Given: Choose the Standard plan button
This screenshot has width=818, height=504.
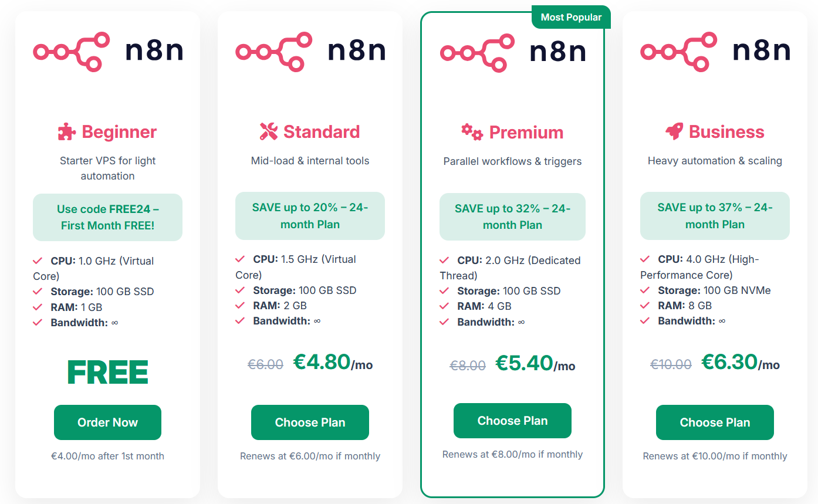Looking at the screenshot, I should 310,422.
